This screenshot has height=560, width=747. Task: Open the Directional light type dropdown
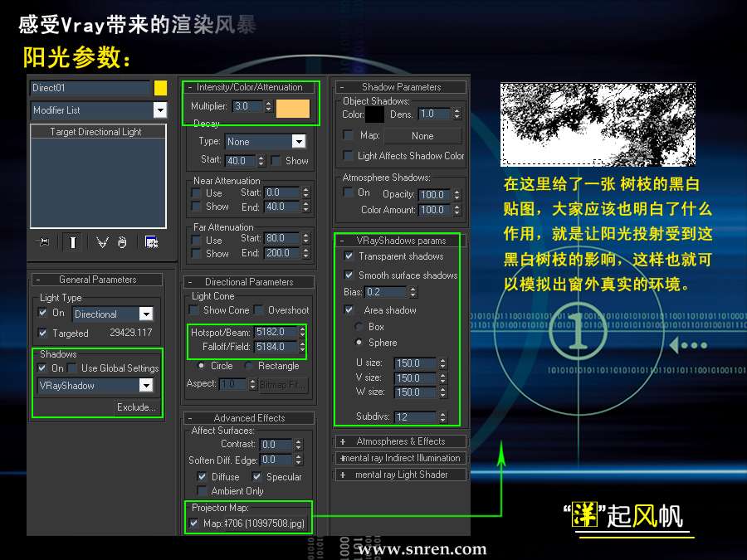146,314
